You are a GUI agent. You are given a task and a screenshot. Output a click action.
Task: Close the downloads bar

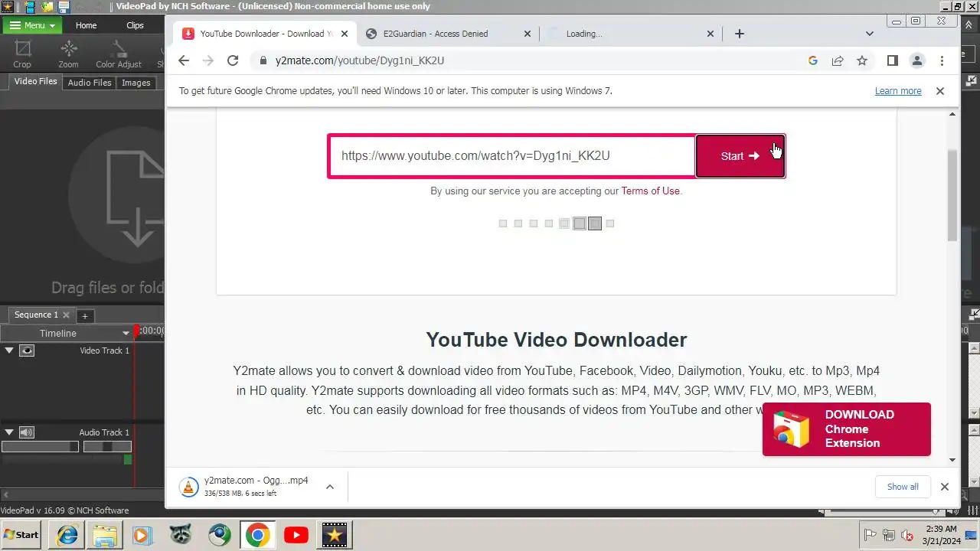(945, 487)
